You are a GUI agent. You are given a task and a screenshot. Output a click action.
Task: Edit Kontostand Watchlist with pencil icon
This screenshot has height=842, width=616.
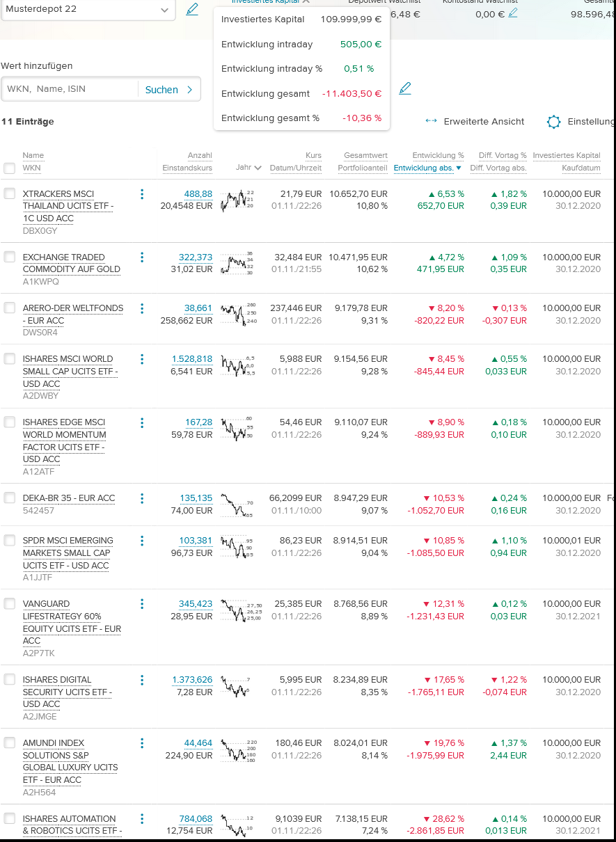click(x=513, y=13)
